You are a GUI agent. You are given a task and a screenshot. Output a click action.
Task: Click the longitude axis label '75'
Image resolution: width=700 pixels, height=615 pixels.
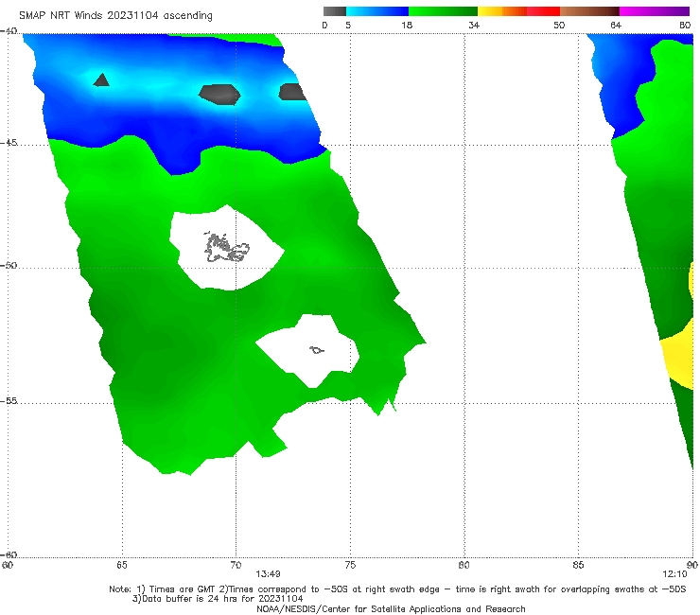[x=350, y=566]
